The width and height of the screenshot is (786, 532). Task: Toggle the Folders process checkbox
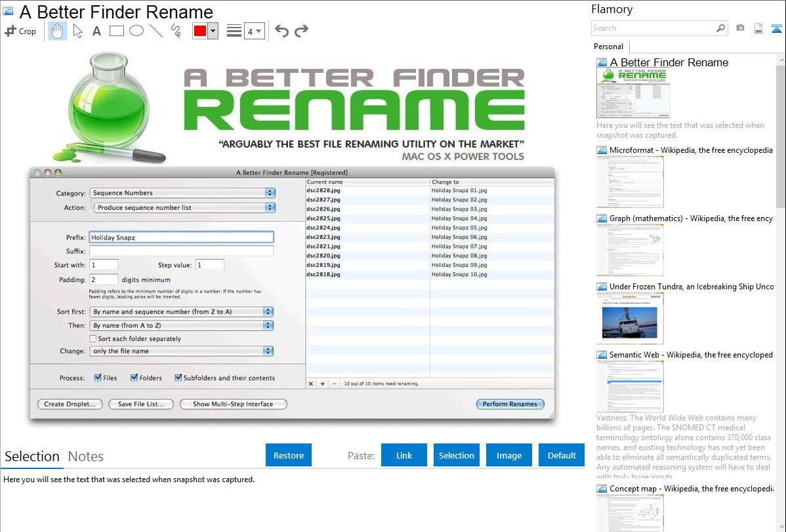coord(134,378)
